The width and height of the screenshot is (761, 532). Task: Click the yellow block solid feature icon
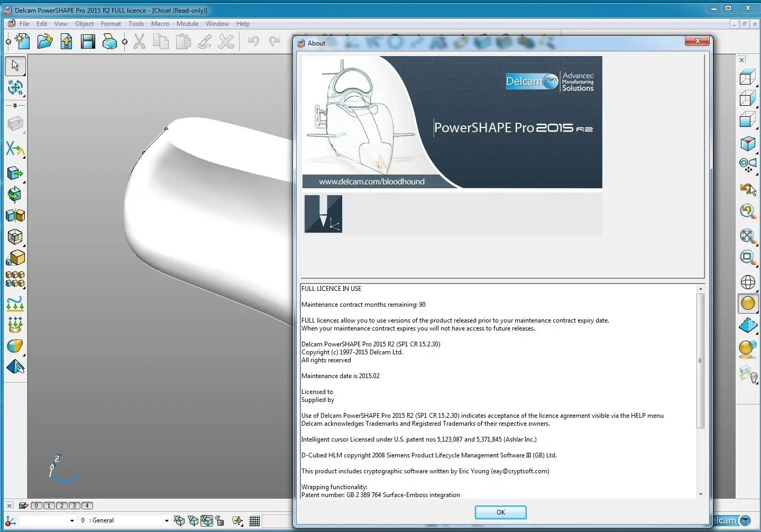pyautogui.click(x=15, y=258)
